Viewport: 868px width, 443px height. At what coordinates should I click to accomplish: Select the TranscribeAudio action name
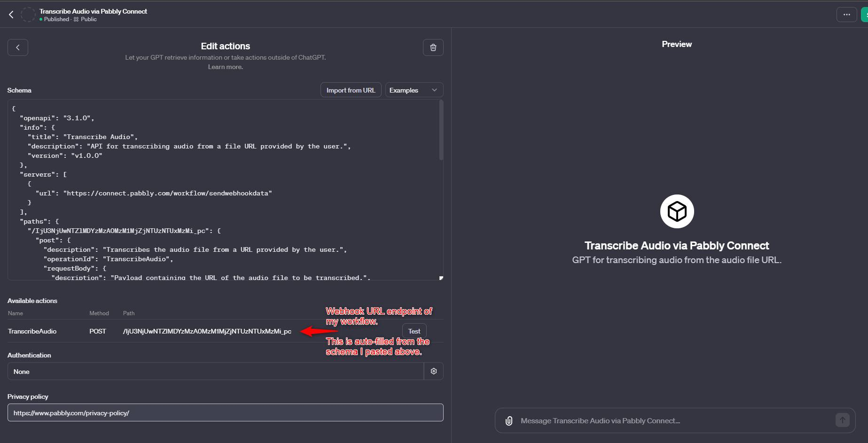point(32,331)
